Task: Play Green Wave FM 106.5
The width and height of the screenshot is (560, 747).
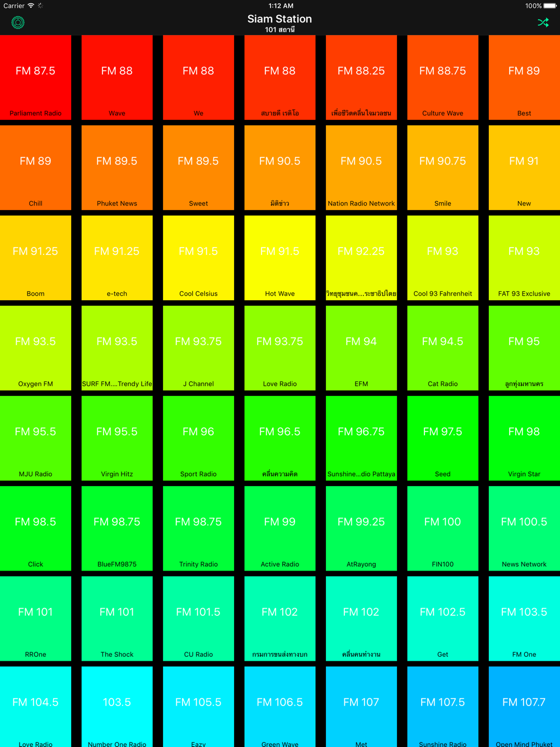Action: [280, 707]
